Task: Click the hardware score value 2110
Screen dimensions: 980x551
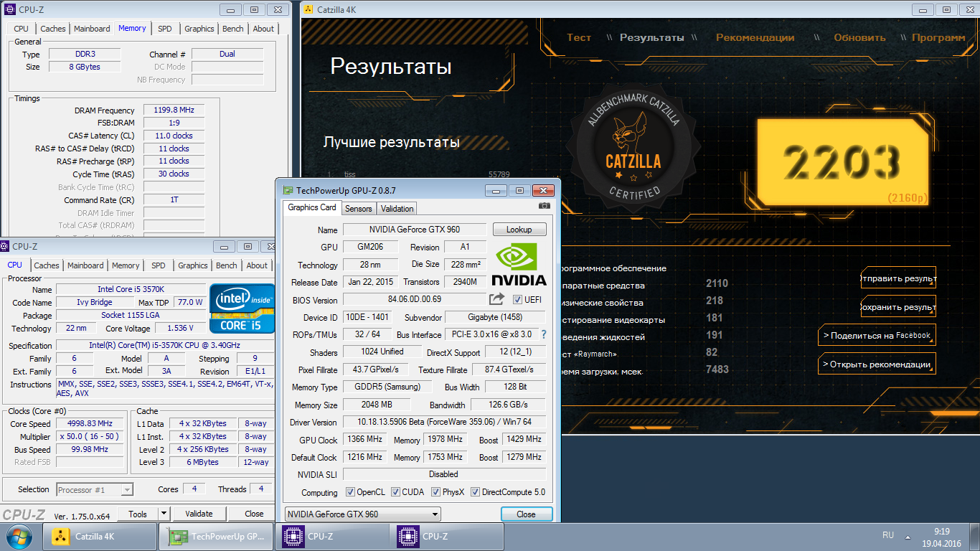Action: tap(717, 284)
